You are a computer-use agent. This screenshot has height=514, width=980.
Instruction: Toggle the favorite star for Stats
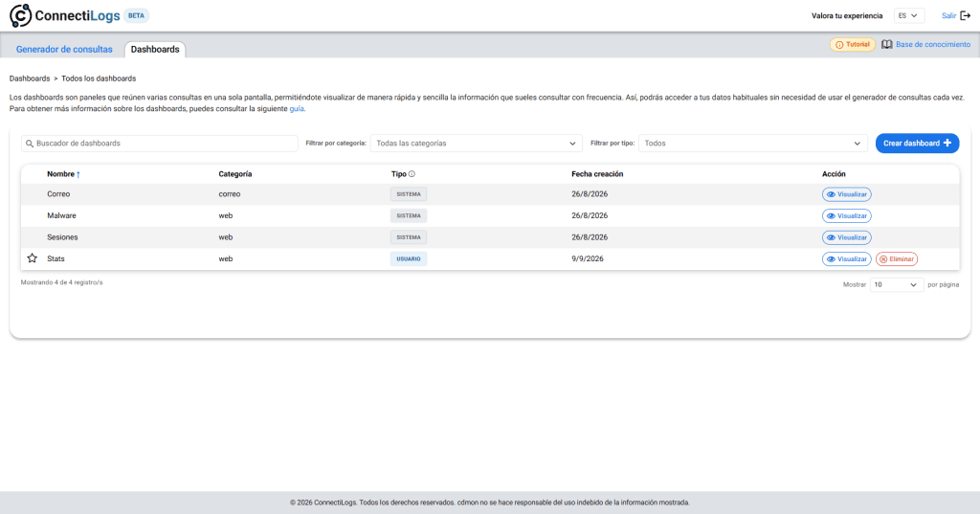point(32,258)
